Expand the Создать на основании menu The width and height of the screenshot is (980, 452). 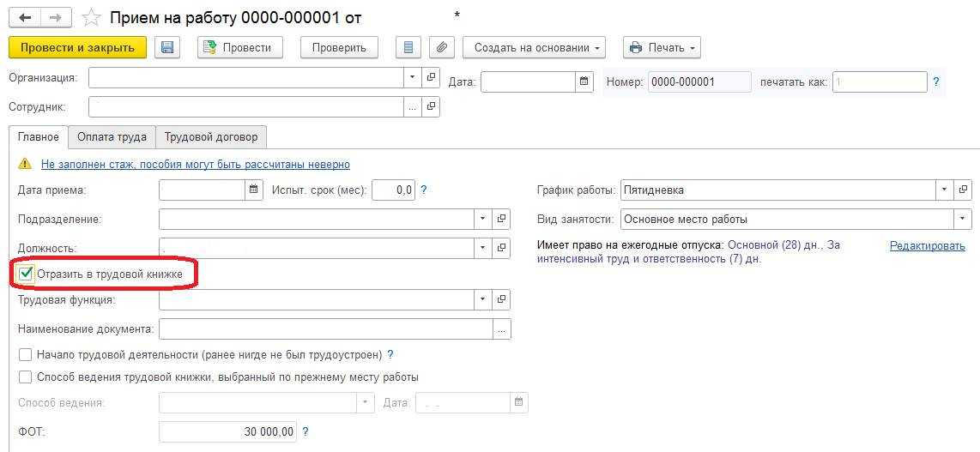click(x=534, y=48)
